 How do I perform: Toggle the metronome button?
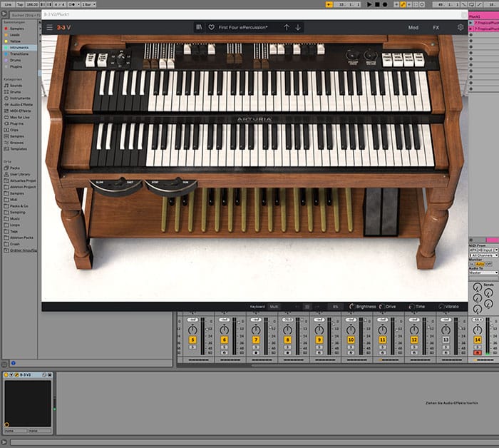click(x=73, y=4)
